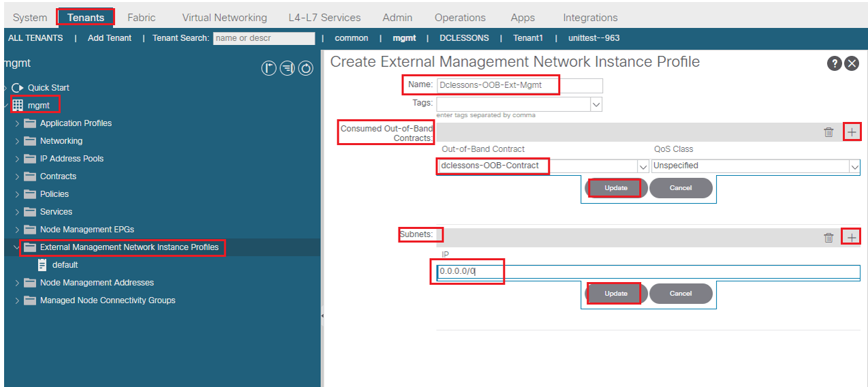Click the Policies folder icon
868x387 pixels.
click(30, 194)
